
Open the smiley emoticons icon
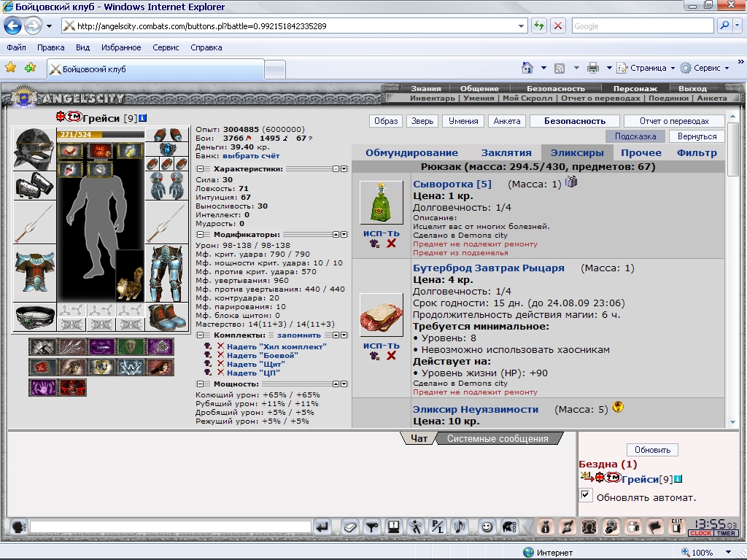(x=487, y=527)
